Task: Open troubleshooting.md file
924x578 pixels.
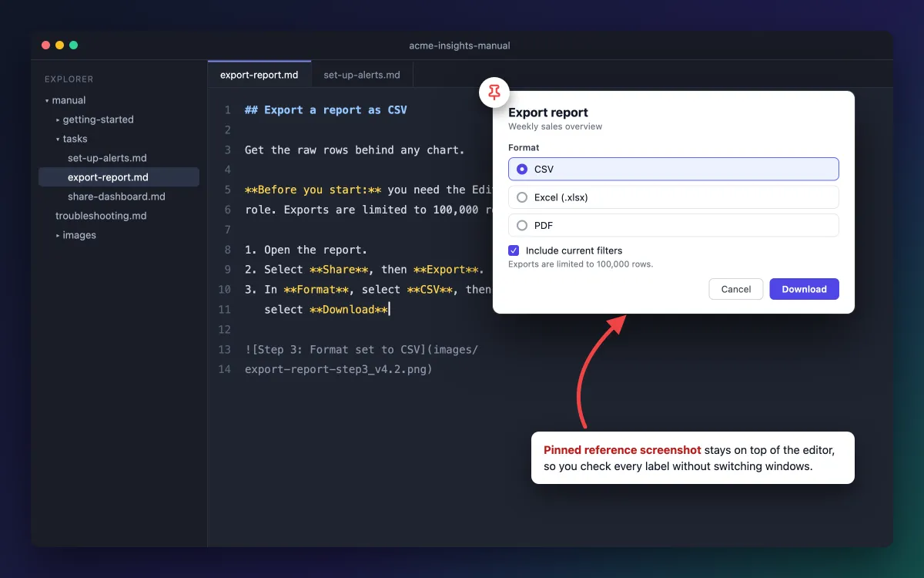Action: click(101, 216)
